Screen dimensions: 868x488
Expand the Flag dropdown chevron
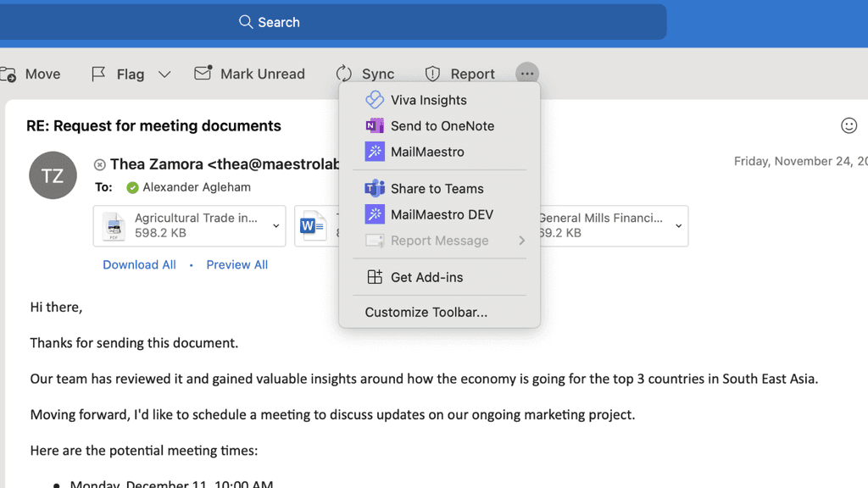click(164, 74)
